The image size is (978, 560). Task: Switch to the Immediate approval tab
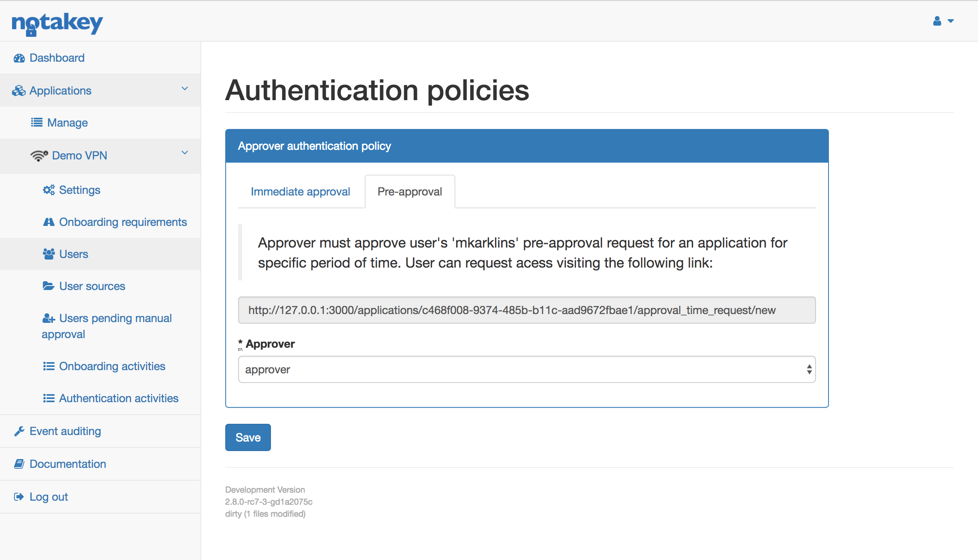coord(300,191)
